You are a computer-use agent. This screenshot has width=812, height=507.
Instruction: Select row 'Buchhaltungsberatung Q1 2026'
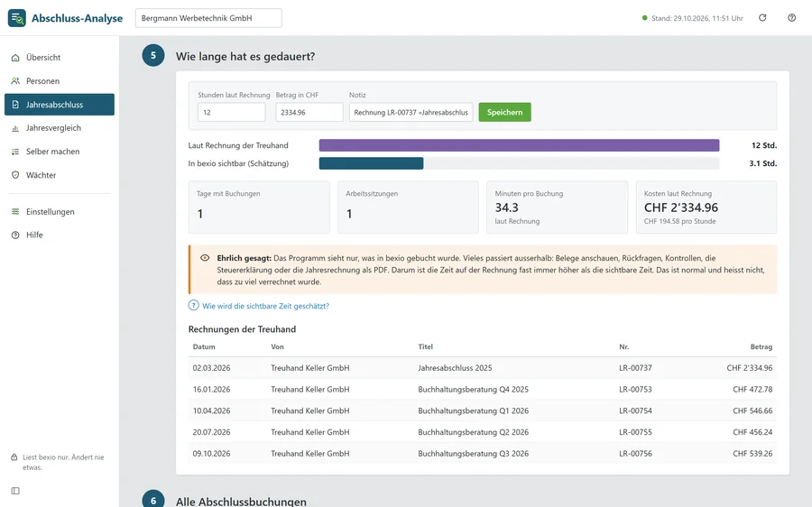483,410
